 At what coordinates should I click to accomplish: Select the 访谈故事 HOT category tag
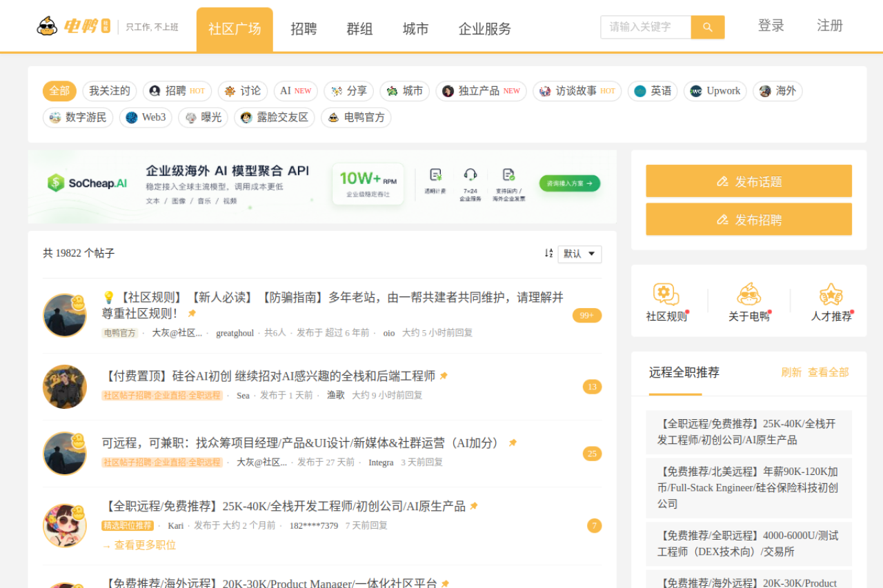tap(577, 91)
